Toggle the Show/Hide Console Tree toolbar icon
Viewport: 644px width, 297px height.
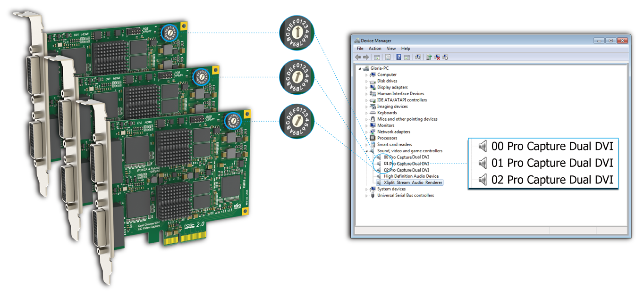coord(377,57)
